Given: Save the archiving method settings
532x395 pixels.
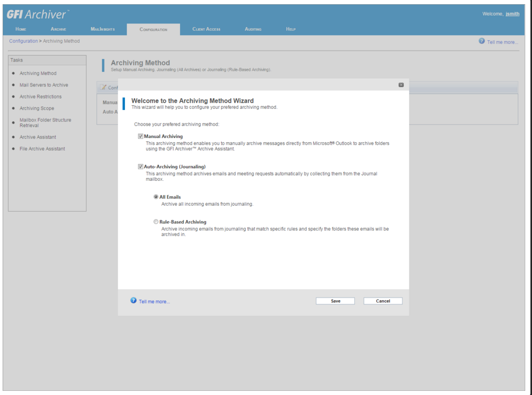Looking at the screenshot, I should tap(335, 301).
